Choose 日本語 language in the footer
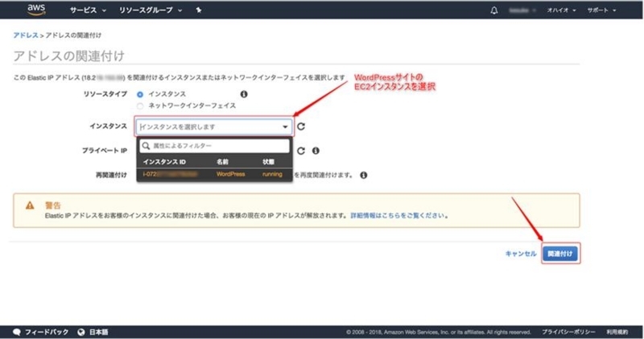The image size is (644, 339). (98, 332)
